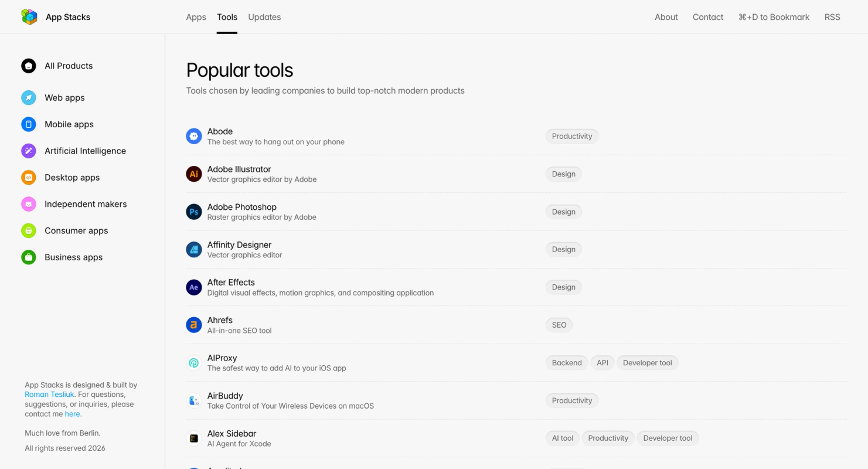Click the Artificial Intelligence wand icon
Image resolution: width=868 pixels, height=469 pixels.
tap(29, 151)
